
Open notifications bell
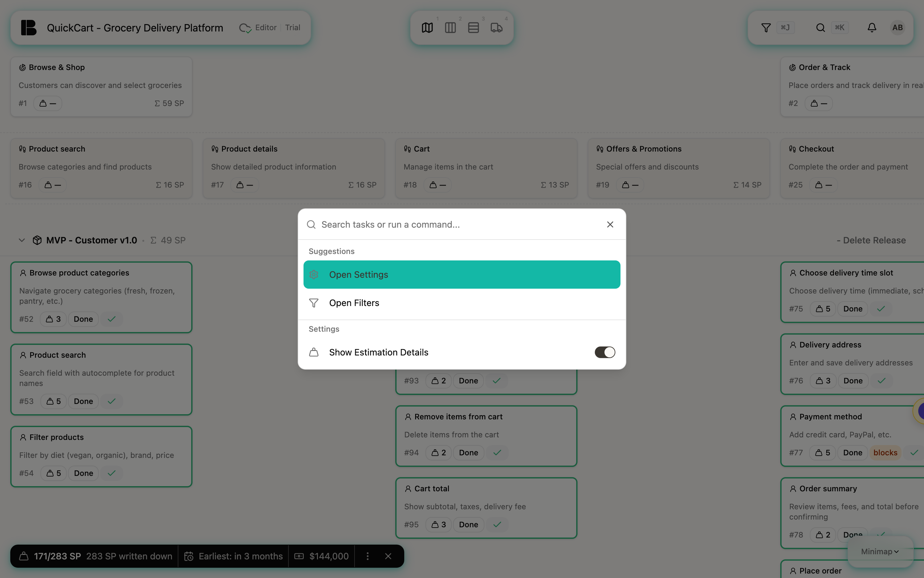[x=872, y=28]
